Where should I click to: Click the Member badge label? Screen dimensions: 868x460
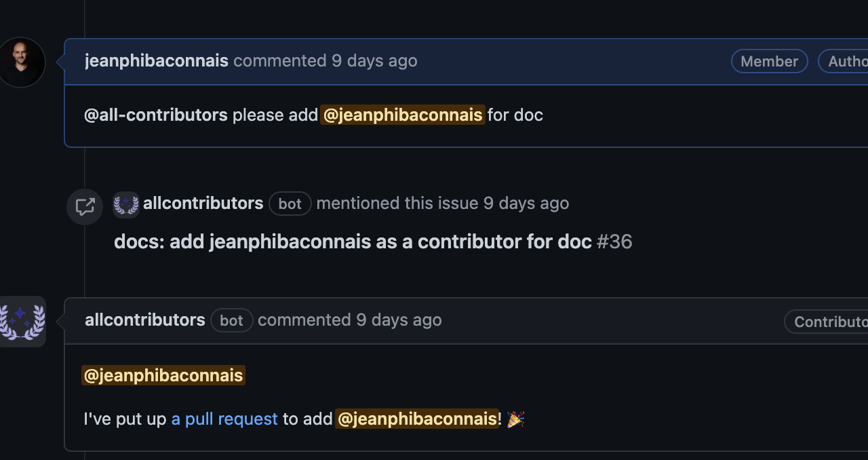[x=769, y=61]
